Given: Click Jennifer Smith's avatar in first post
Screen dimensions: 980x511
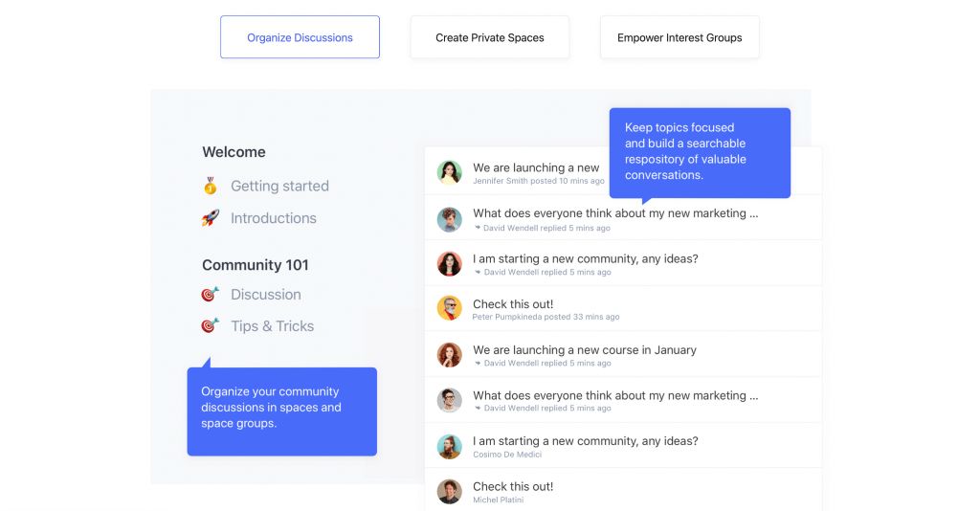Looking at the screenshot, I should [450, 173].
